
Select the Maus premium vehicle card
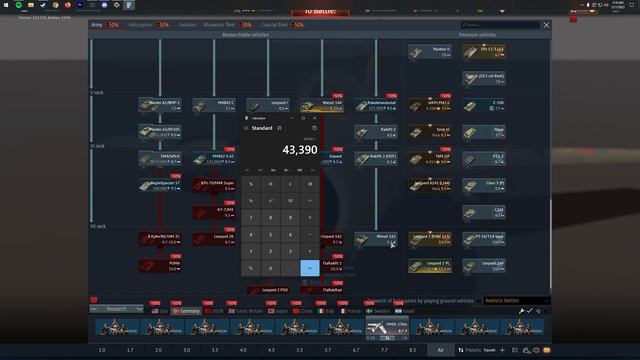(484, 132)
